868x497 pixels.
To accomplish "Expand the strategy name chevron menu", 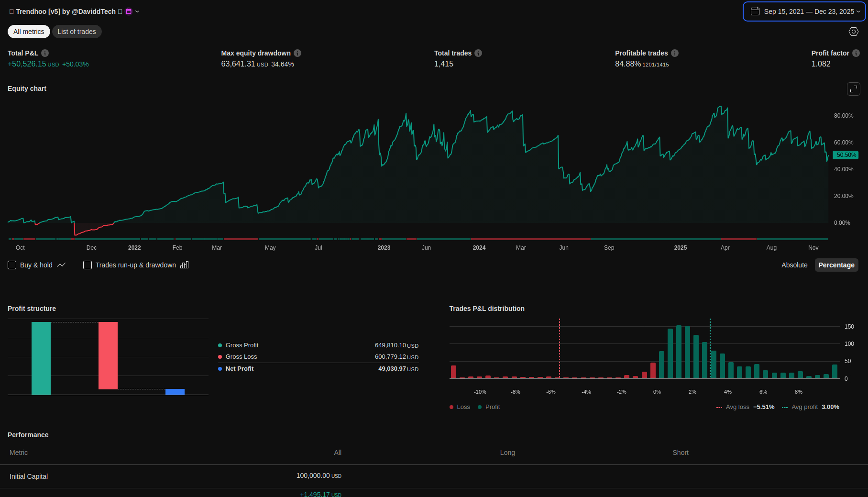I will 137,11.
